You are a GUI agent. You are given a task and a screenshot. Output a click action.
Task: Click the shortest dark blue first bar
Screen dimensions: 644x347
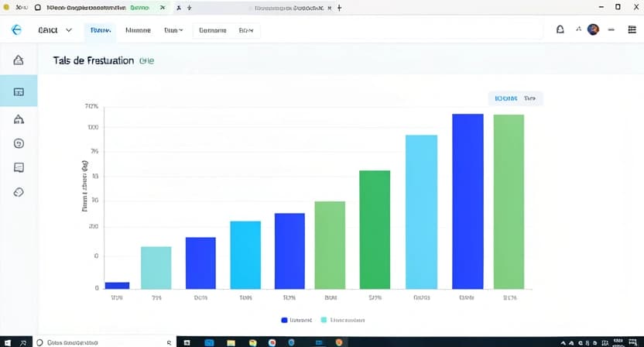117,285
